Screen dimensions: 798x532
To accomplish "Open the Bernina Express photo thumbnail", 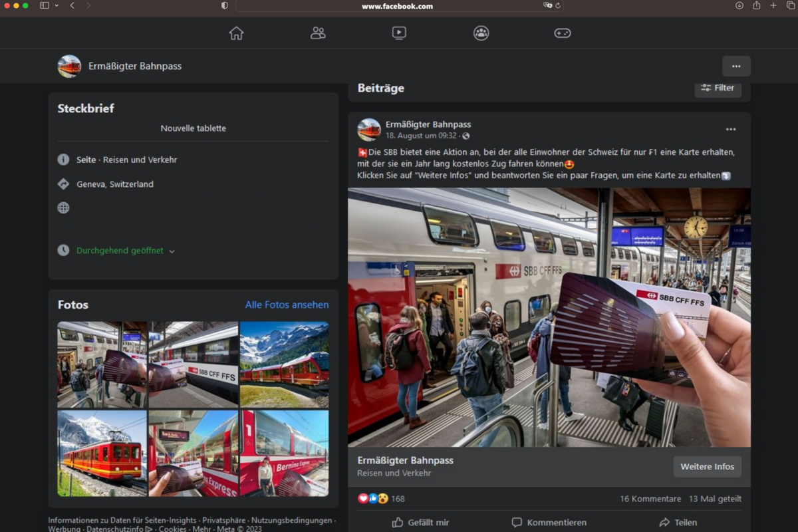I will (x=284, y=453).
